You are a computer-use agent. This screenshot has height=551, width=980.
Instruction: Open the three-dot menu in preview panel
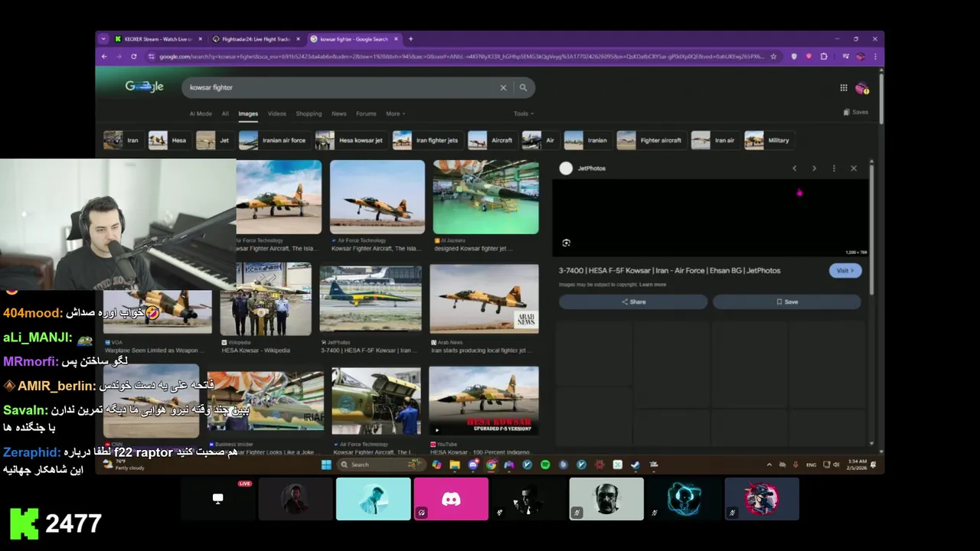tap(834, 168)
